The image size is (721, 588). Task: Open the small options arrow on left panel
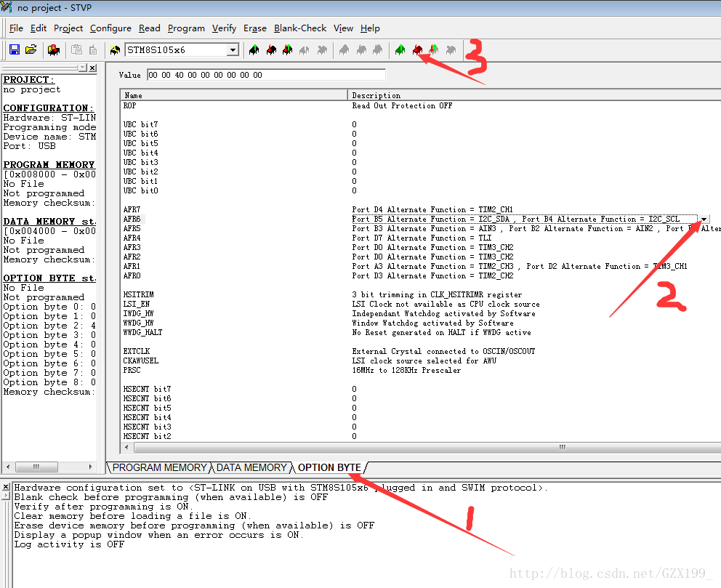pyautogui.click(x=83, y=68)
